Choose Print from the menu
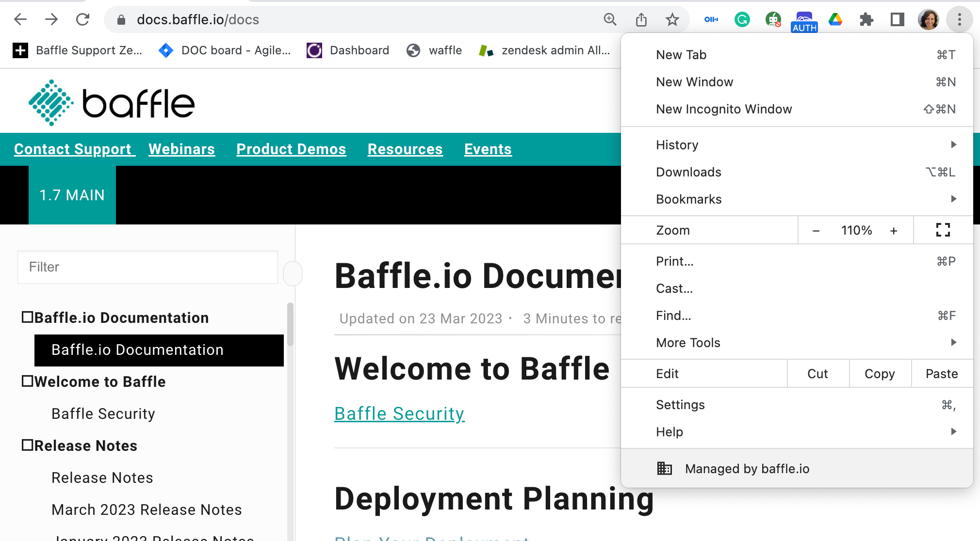 click(x=797, y=261)
